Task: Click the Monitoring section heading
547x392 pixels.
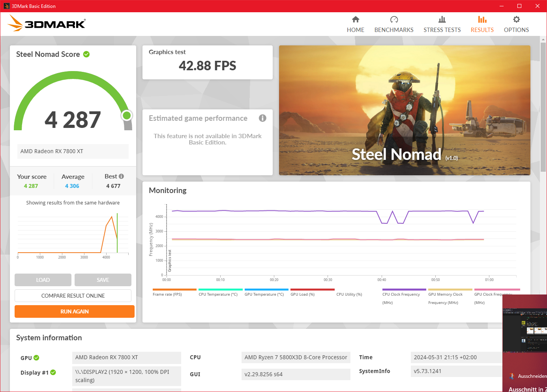Action: click(168, 190)
